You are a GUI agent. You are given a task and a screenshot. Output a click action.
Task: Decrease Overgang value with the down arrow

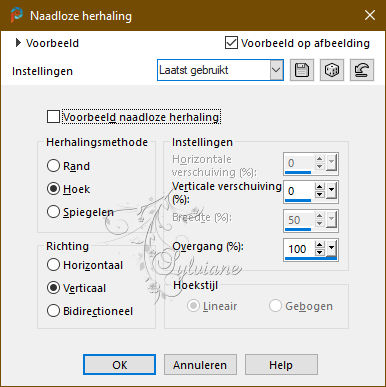click(319, 252)
